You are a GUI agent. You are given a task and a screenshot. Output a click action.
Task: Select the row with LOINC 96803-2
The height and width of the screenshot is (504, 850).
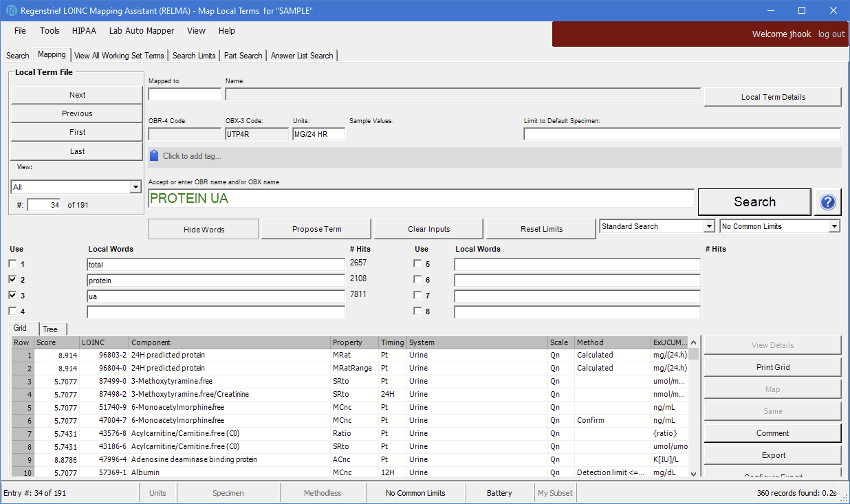[x=349, y=355]
